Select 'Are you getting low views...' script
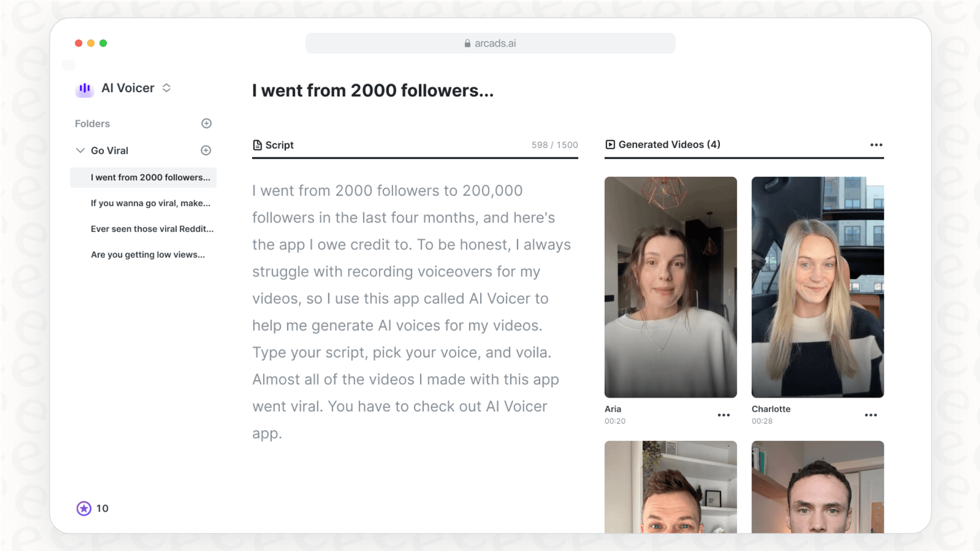This screenshot has width=980, height=551. [148, 254]
